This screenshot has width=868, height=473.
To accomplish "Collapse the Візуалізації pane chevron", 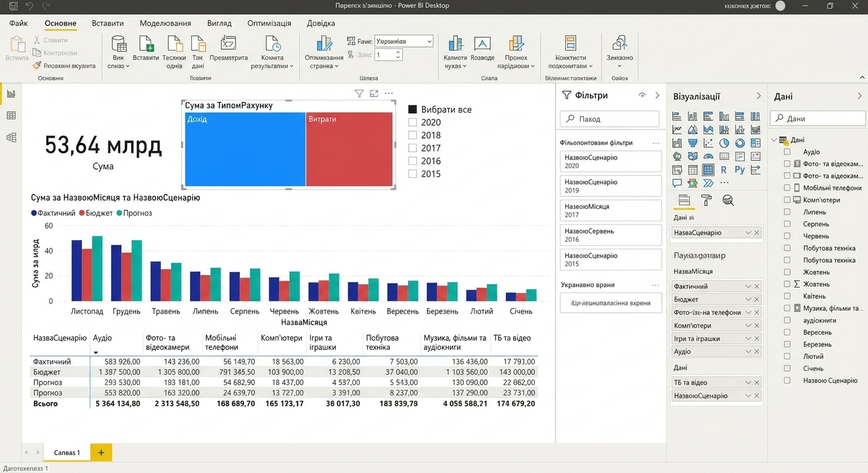I will (758, 96).
